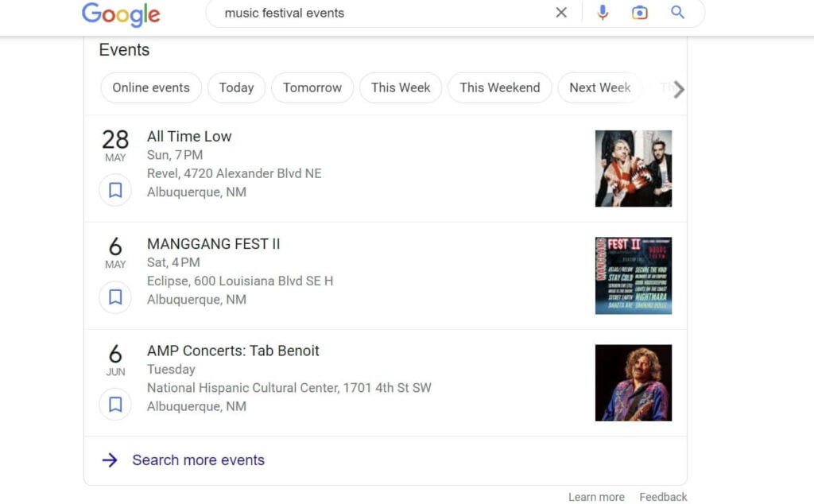Submit search with magnifying glass icon
Screen dimensions: 814x504
point(677,12)
